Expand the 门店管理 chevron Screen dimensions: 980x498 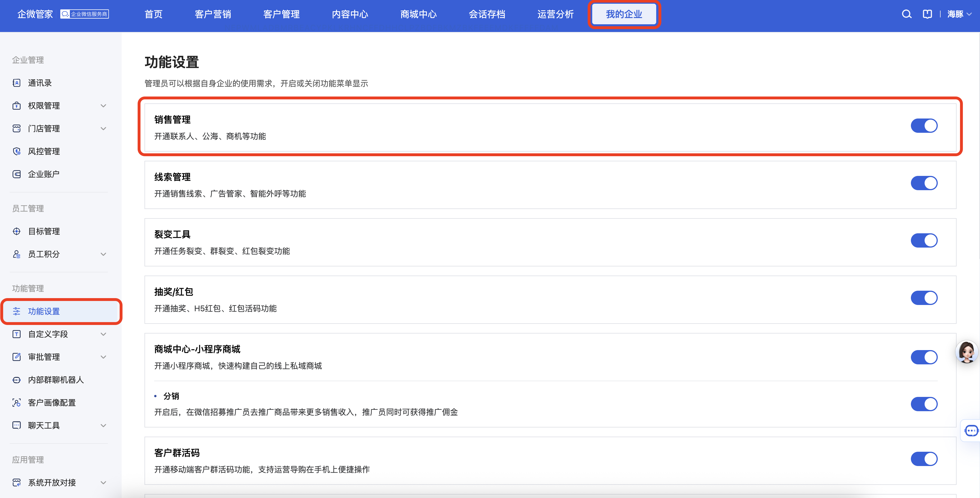[103, 128]
